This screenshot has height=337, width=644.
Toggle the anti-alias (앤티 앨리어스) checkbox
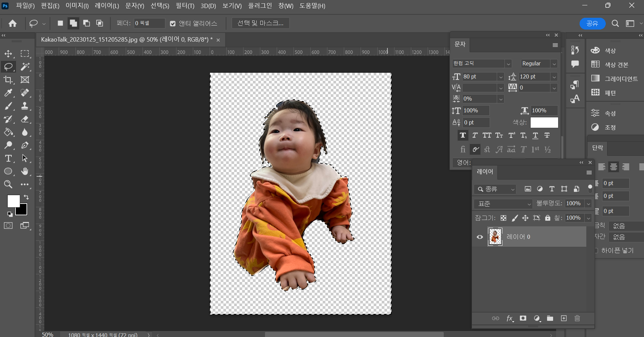pyautogui.click(x=173, y=23)
